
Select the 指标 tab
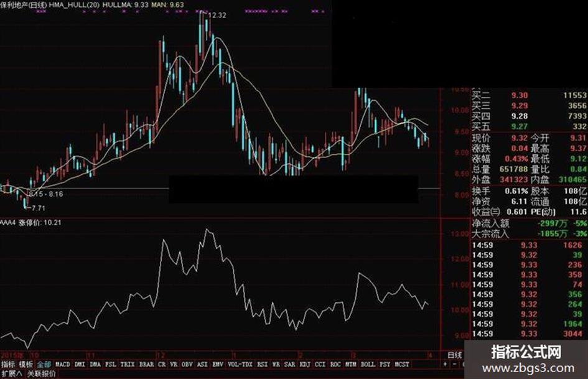[7, 364]
